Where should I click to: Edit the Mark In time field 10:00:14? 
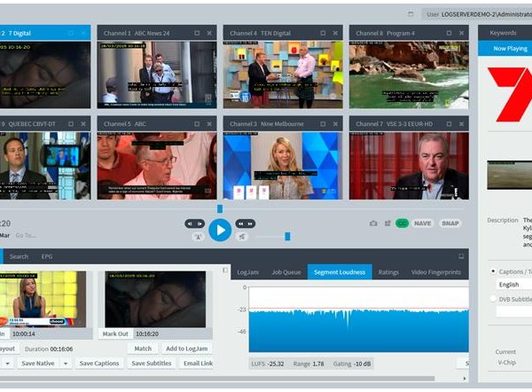point(51,334)
